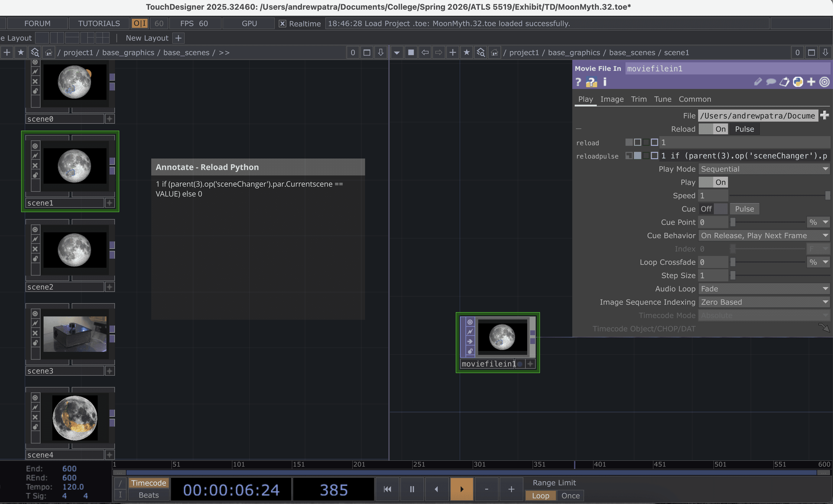
Task: Click the operator comment bubble icon
Action: pos(771,82)
